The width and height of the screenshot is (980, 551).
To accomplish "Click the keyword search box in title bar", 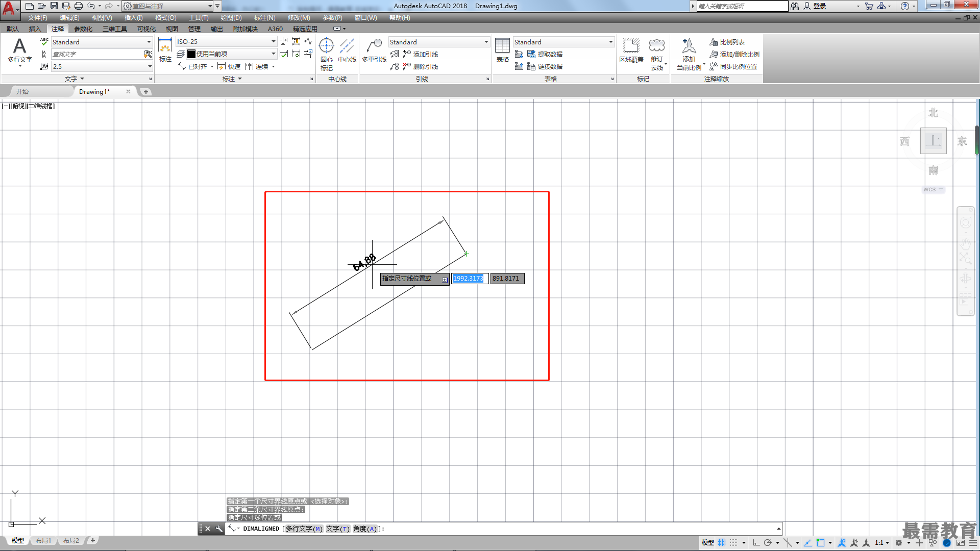I will click(x=742, y=6).
